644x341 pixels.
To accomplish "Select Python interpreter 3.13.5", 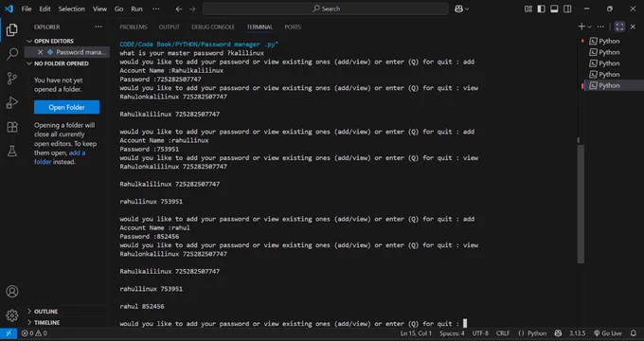I will (577, 333).
